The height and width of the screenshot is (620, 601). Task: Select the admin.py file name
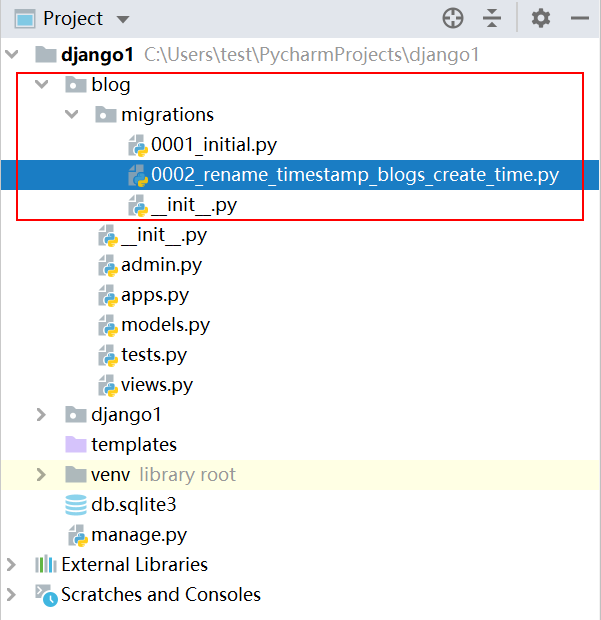point(161,265)
